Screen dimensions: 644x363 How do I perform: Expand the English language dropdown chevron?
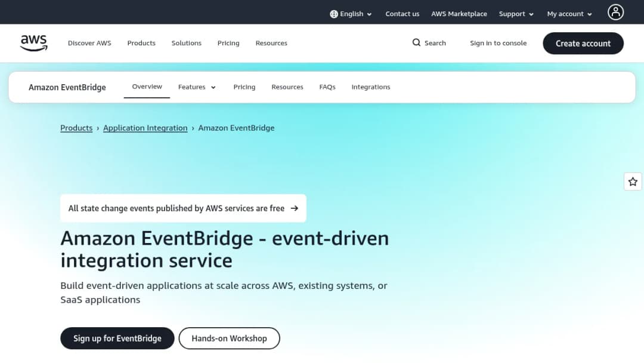coord(369,14)
